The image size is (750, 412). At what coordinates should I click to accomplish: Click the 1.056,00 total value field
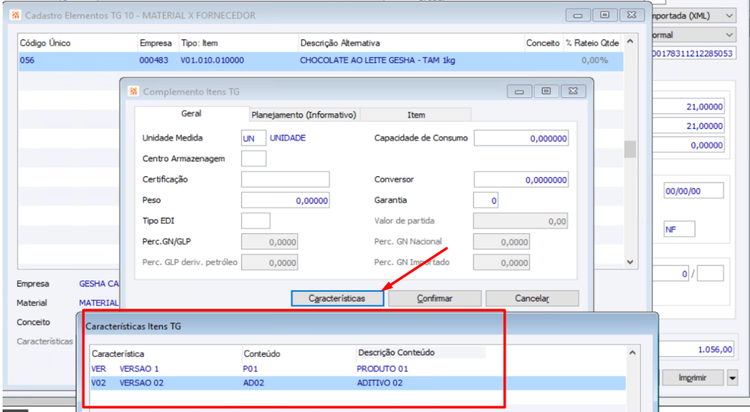[696, 350]
